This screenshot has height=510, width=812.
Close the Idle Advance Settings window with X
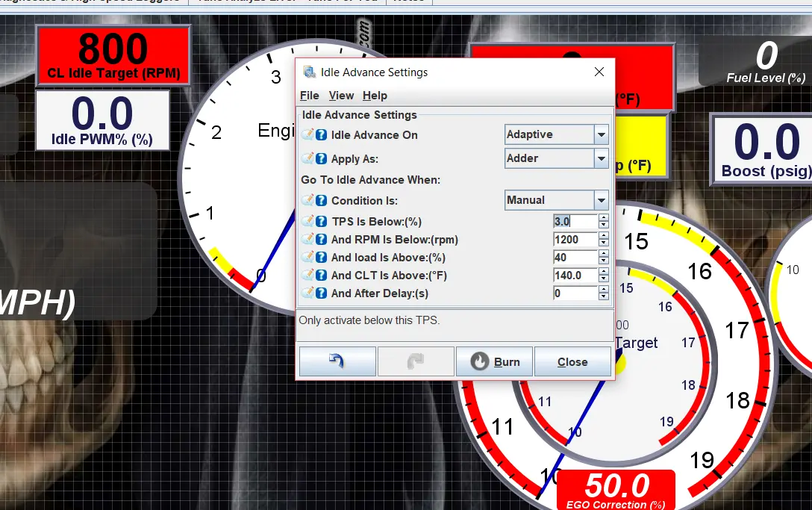(599, 72)
